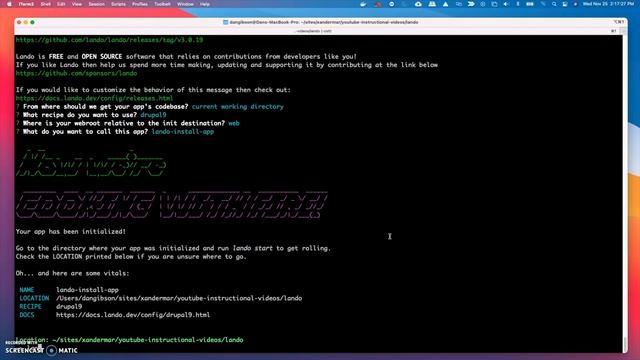The height and width of the screenshot is (360, 640).
Task: Open the Control Center icon
Action: click(565, 4)
